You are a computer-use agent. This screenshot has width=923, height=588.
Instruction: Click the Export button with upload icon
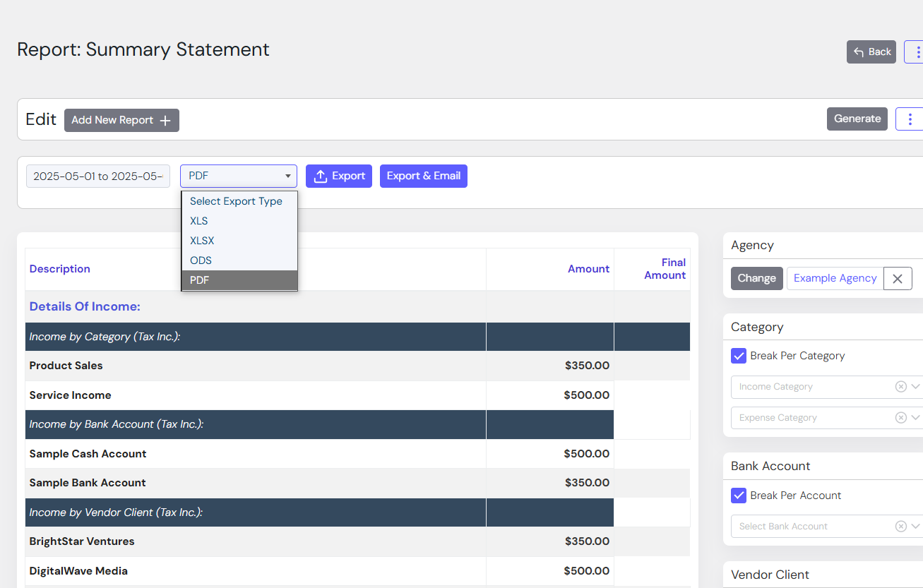(339, 176)
